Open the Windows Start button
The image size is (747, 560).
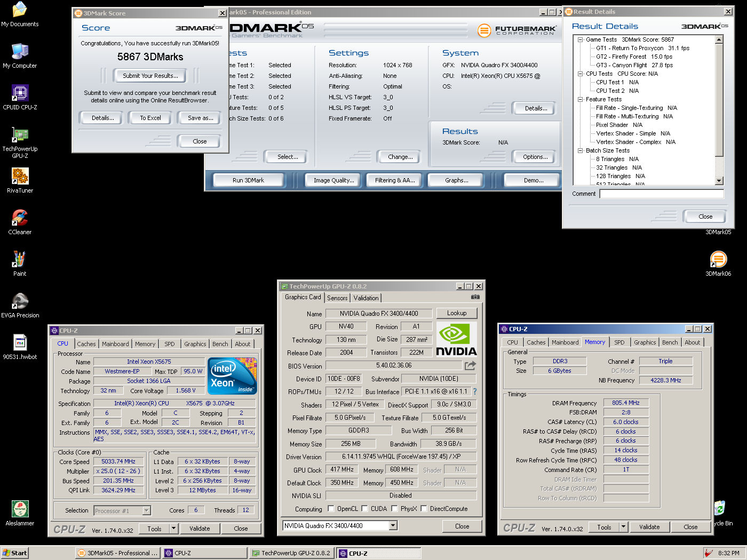click(x=14, y=553)
